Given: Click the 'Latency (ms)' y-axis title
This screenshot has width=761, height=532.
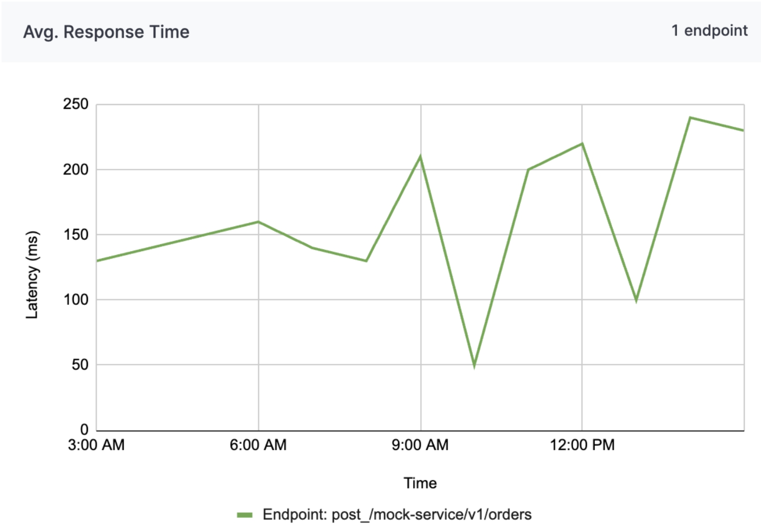Looking at the screenshot, I should point(32,274).
